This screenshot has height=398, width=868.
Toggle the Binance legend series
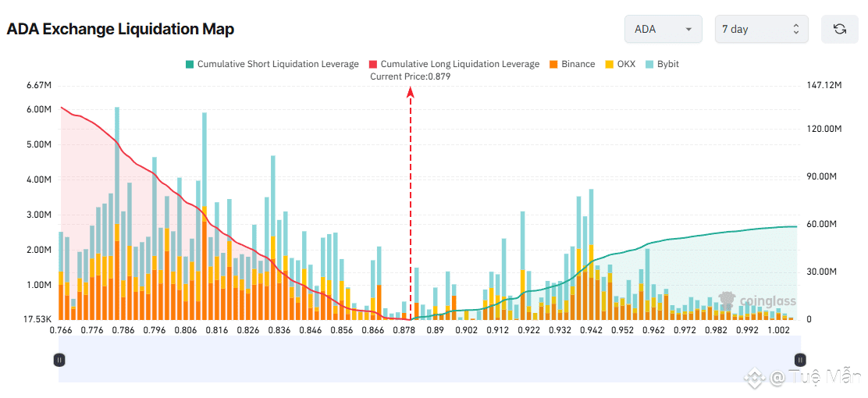[x=572, y=64]
